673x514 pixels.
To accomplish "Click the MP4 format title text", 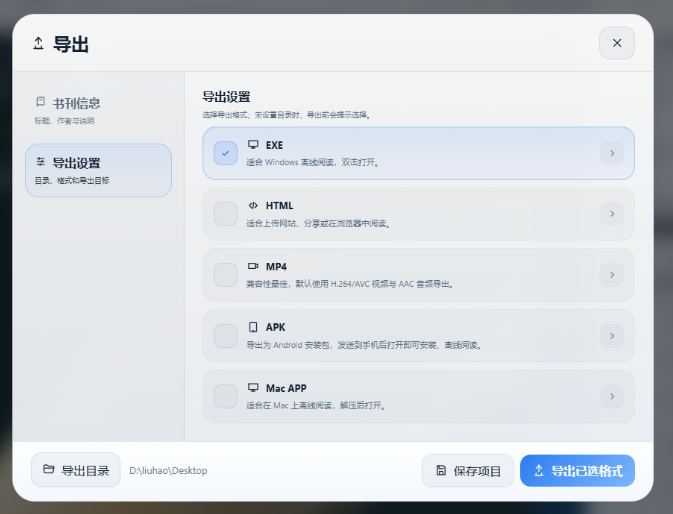I will click(x=276, y=266).
